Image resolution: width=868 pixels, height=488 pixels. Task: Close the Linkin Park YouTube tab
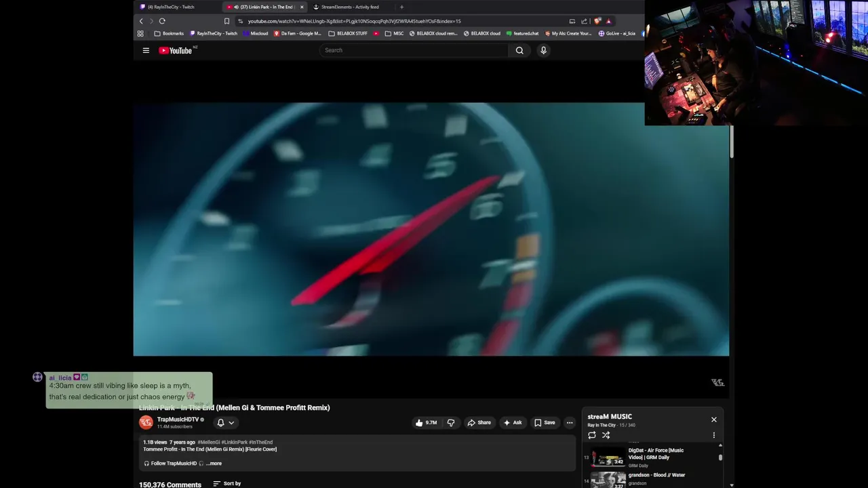click(302, 7)
